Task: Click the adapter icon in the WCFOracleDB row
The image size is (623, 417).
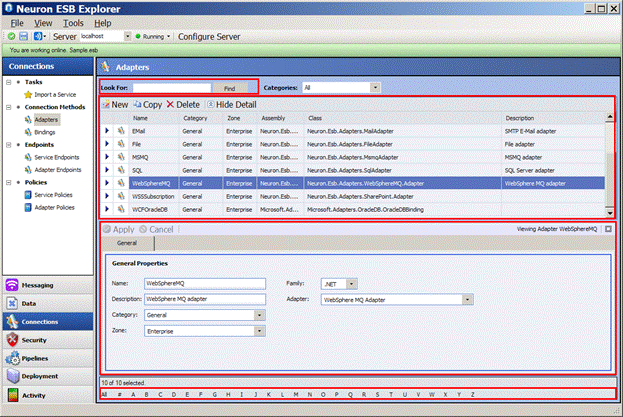Action: coord(121,209)
